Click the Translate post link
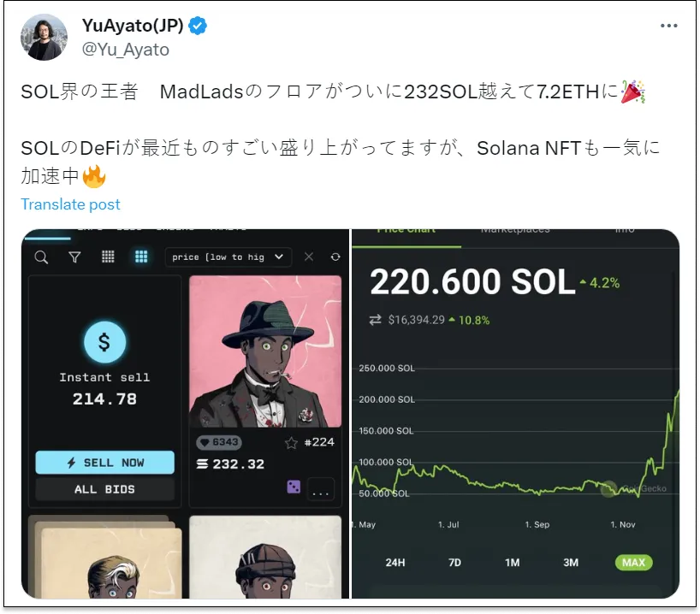 click(70, 204)
